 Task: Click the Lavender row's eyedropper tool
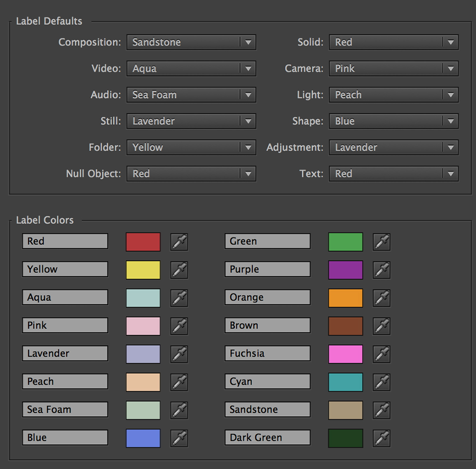point(179,354)
